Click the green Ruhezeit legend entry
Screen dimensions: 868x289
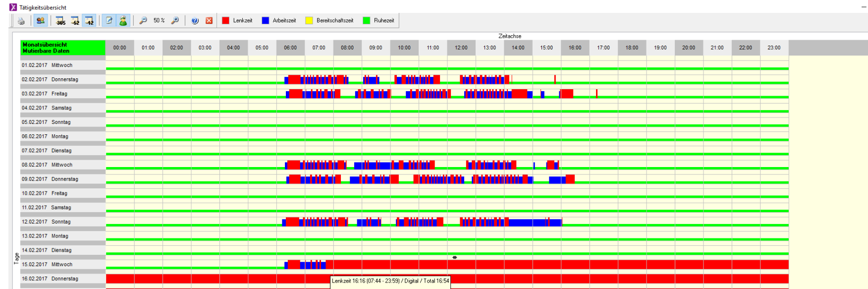click(367, 21)
